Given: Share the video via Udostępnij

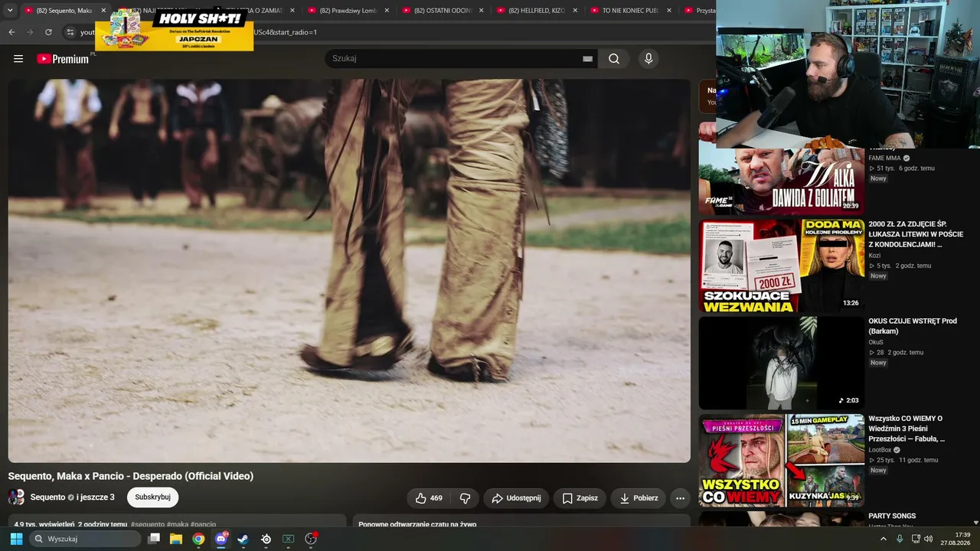Looking at the screenshot, I should coord(516,498).
